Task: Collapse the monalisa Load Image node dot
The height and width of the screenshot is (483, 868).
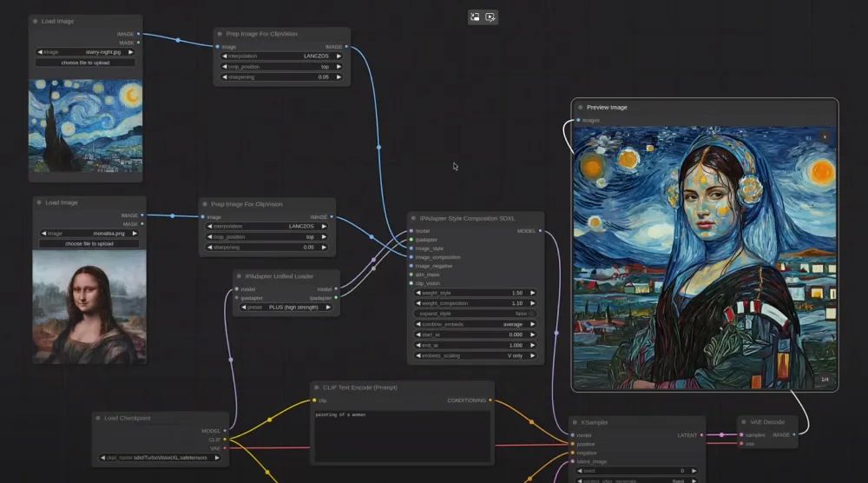Action: pyautogui.click(x=39, y=202)
